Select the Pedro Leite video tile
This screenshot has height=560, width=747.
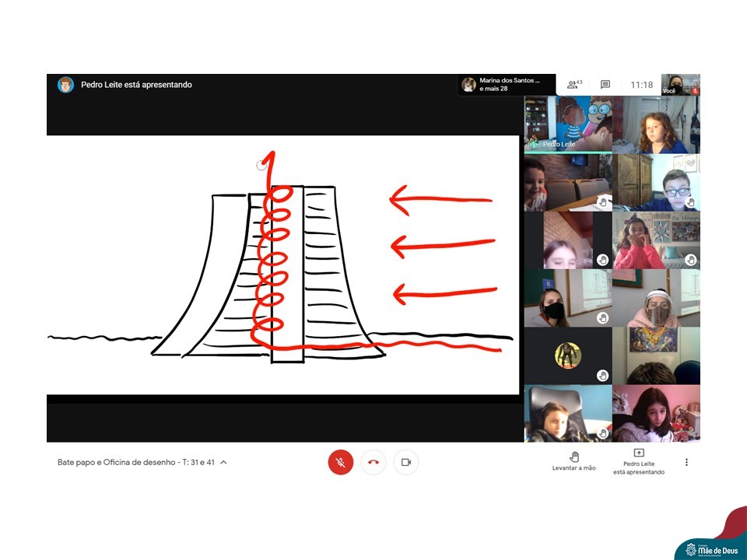point(568,124)
